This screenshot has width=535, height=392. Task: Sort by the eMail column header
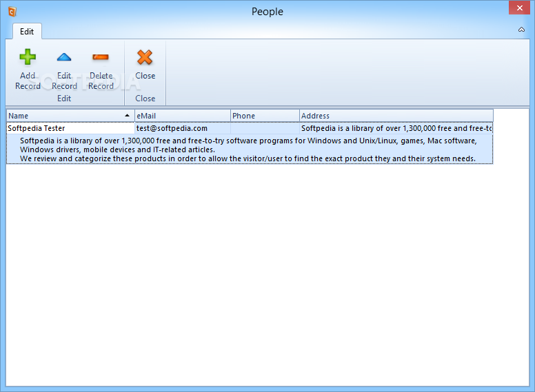183,116
